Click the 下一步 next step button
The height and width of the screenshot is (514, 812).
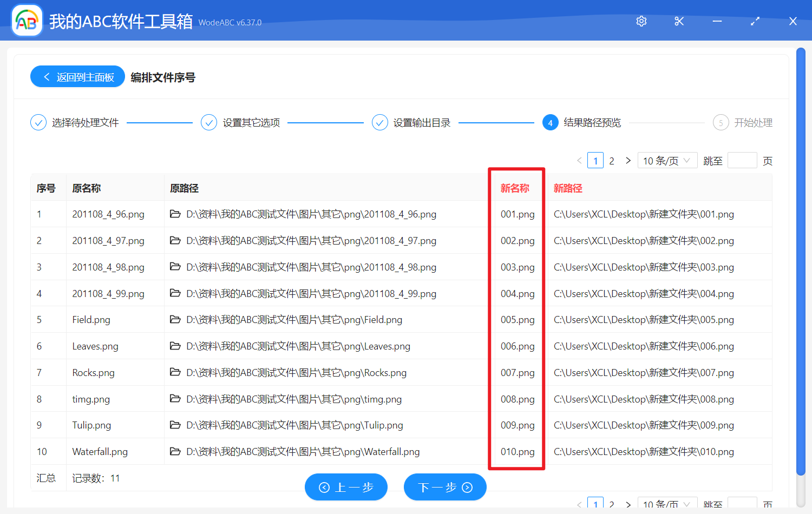[444, 487]
